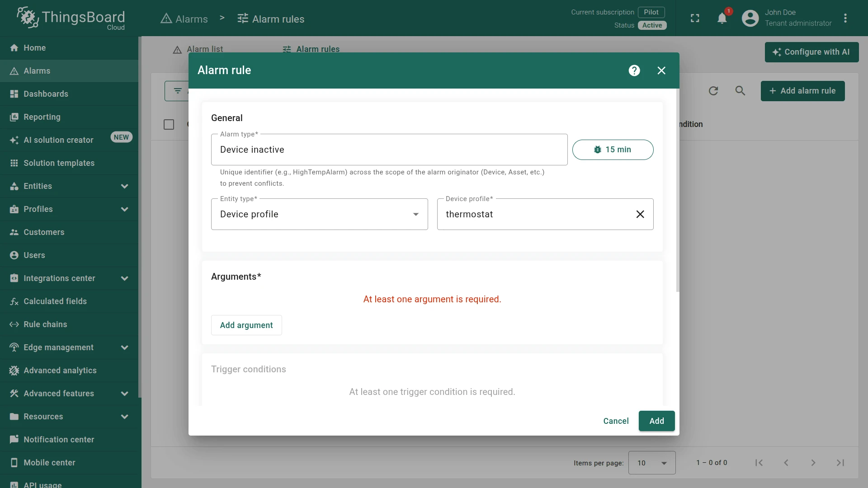Click the Add alarm rule button
The height and width of the screenshot is (488, 868).
[802, 91]
